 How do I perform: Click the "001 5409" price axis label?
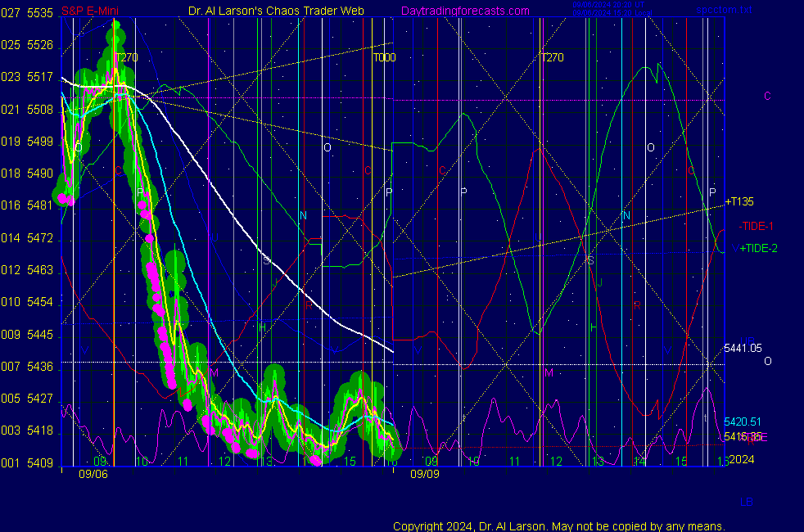27,462
